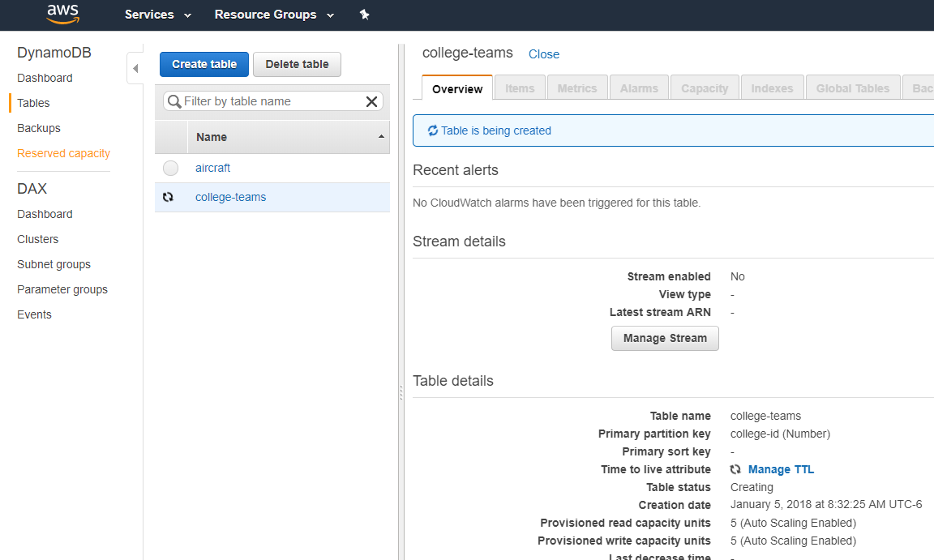Viewport: 934px width, 560px height.
Task: Expand the Services dropdown menu
Action: [158, 15]
